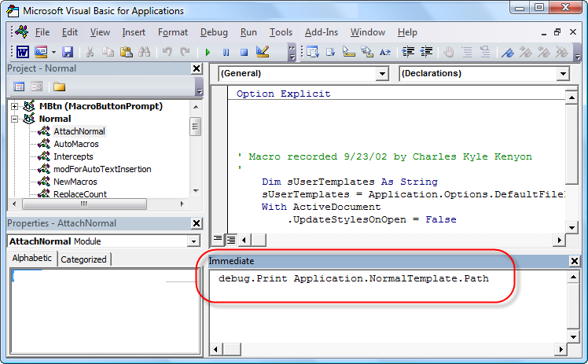Toggle bookmark with the blue flag icon
The image size is (588, 364).
click(508, 52)
